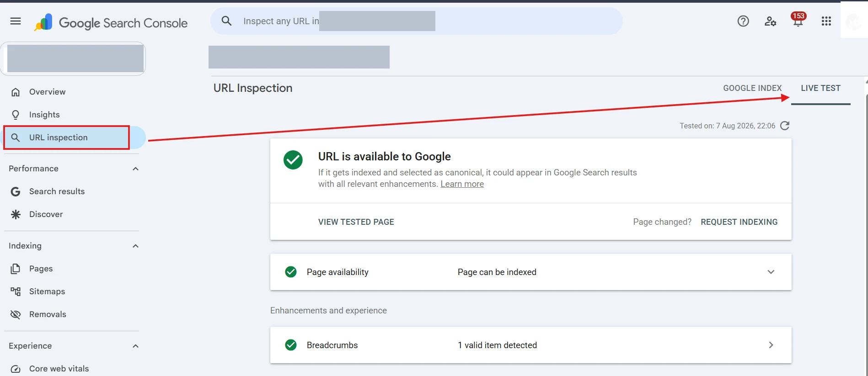
Task: Click the Discover asterisk icon
Action: [16, 214]
